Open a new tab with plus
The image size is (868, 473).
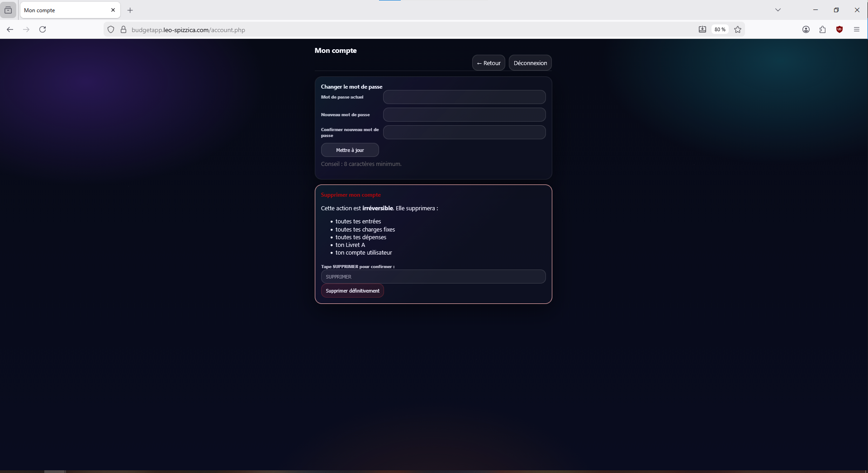tap(130, 10)
